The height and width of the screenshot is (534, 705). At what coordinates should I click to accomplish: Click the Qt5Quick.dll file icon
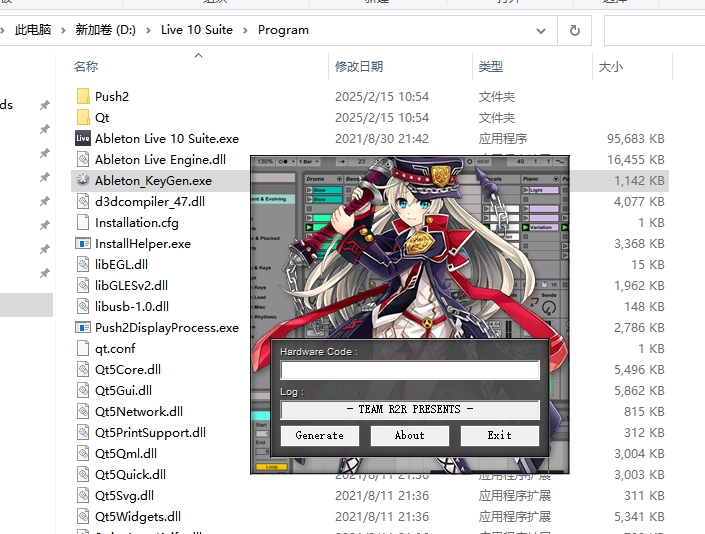83,474
